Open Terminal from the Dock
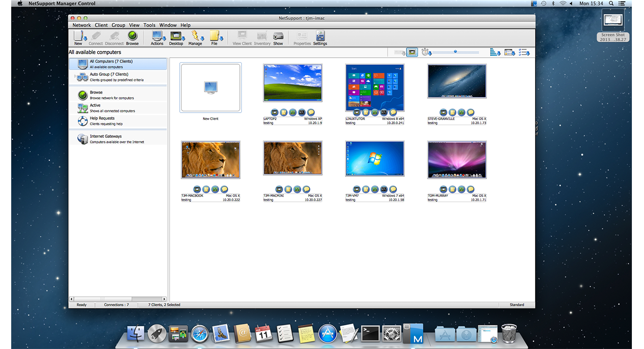The height and width of the screenshot is (349, 644). (372, 334)
